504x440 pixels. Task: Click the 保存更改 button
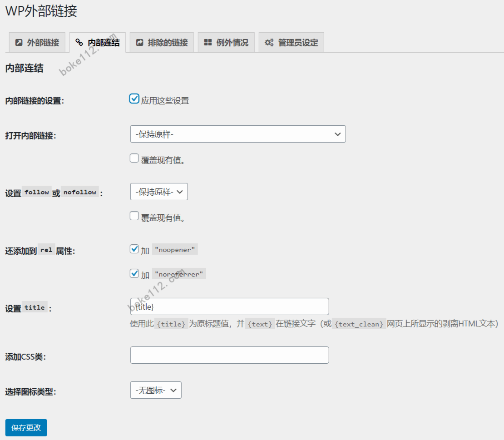click(x=26, y=427)
